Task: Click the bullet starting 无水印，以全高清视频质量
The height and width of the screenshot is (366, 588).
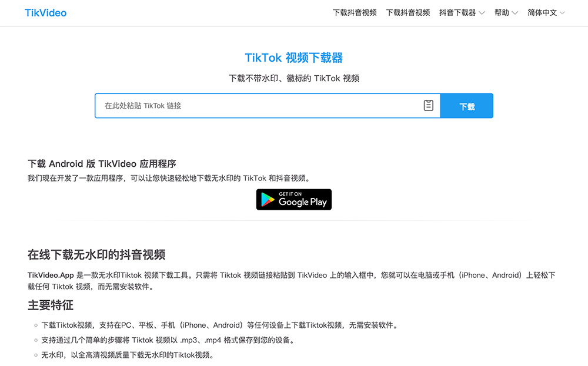Action: pos(128,355)
